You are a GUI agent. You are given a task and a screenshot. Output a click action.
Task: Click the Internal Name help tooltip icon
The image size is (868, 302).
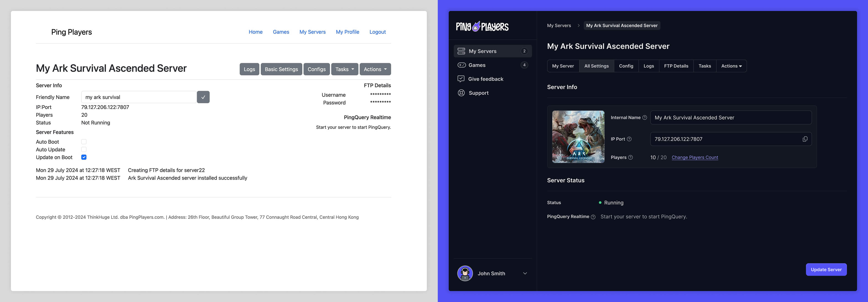[x=645, y=117]
